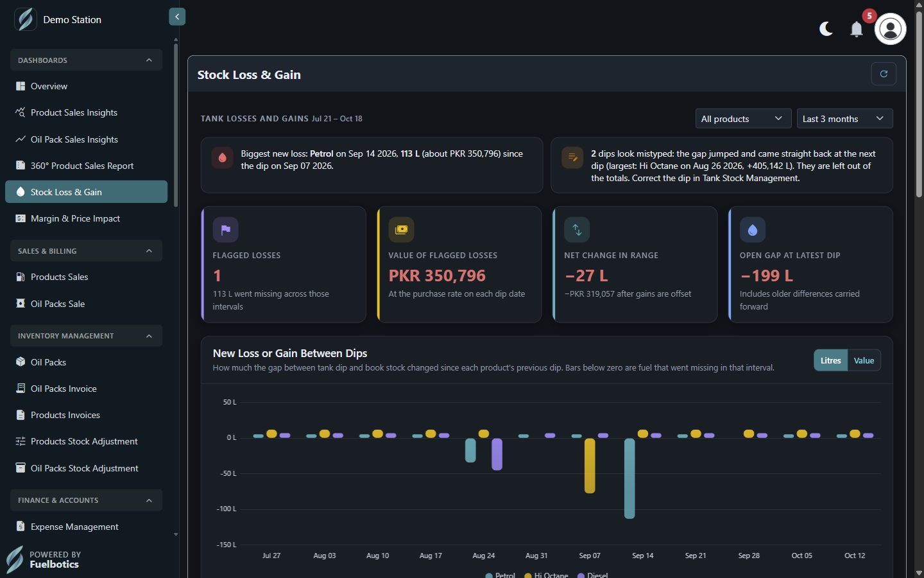Image resolution: width=924 pixels, height=578 pixels.
Task: Click the Oil Packs Sale sidebar icon
Action: point(21,304)
